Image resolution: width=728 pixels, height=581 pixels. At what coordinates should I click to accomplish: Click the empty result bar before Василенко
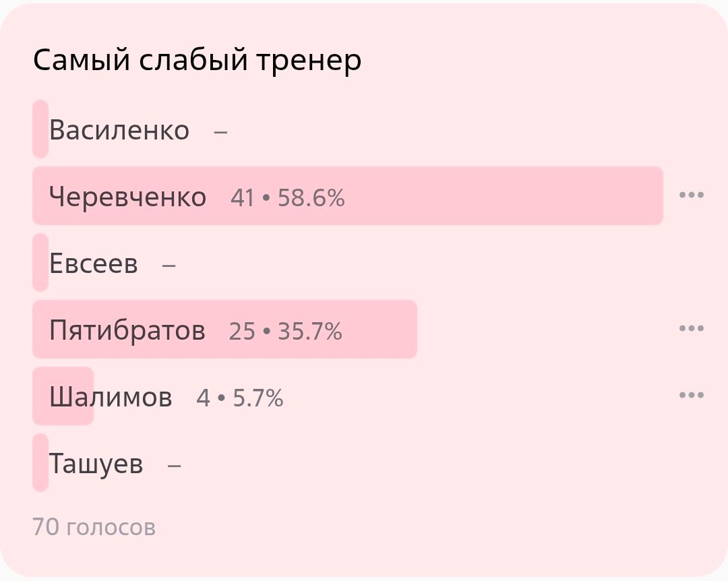click(40, 129)
